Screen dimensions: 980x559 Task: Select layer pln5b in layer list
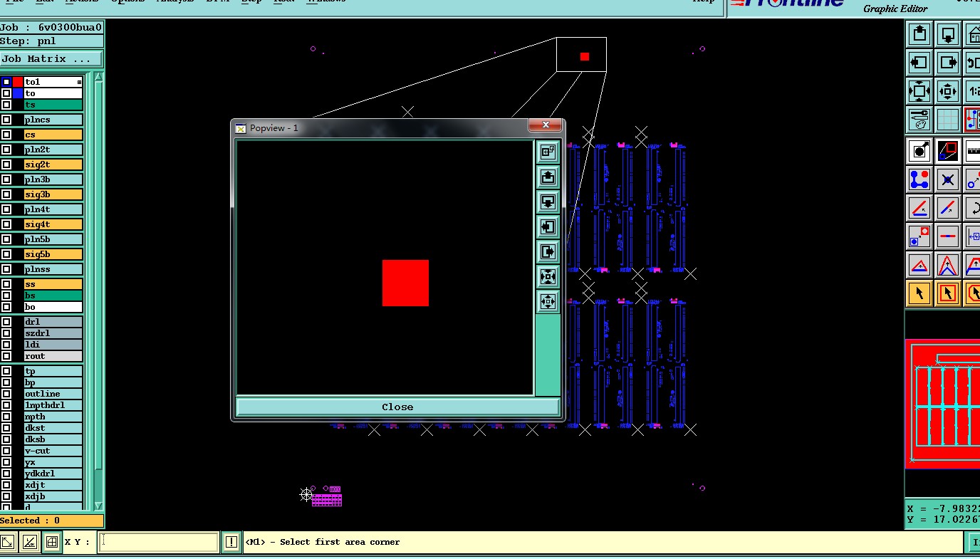53,239
